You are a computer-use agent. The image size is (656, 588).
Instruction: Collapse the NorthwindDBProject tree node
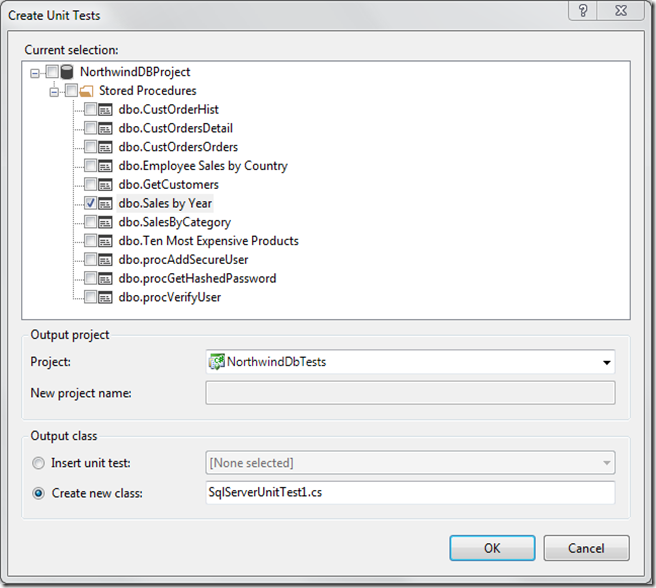(35, 74)
